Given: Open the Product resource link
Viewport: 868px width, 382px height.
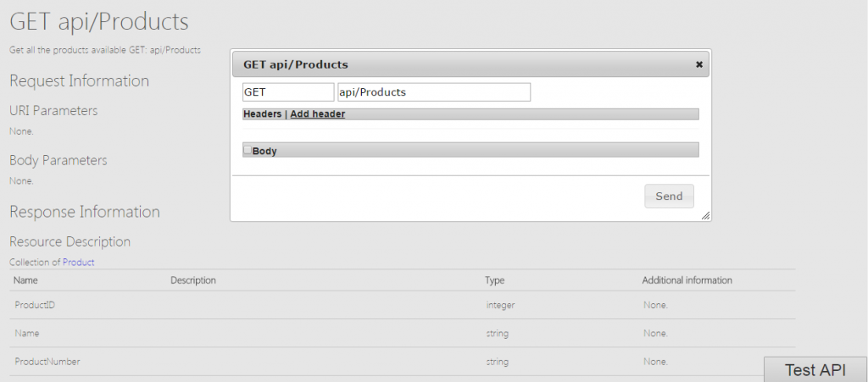Looking at the screenshot, I should (79, 262).
